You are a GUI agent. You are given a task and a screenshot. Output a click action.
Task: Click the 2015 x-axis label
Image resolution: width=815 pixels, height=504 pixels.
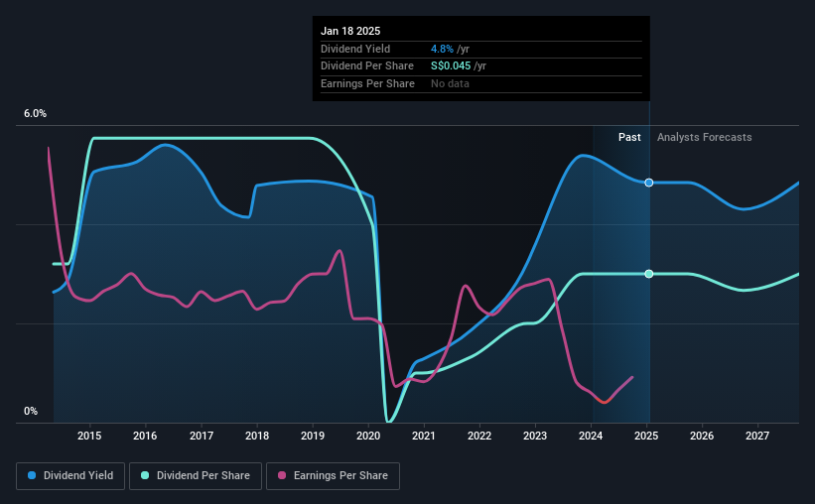point(89,436)
